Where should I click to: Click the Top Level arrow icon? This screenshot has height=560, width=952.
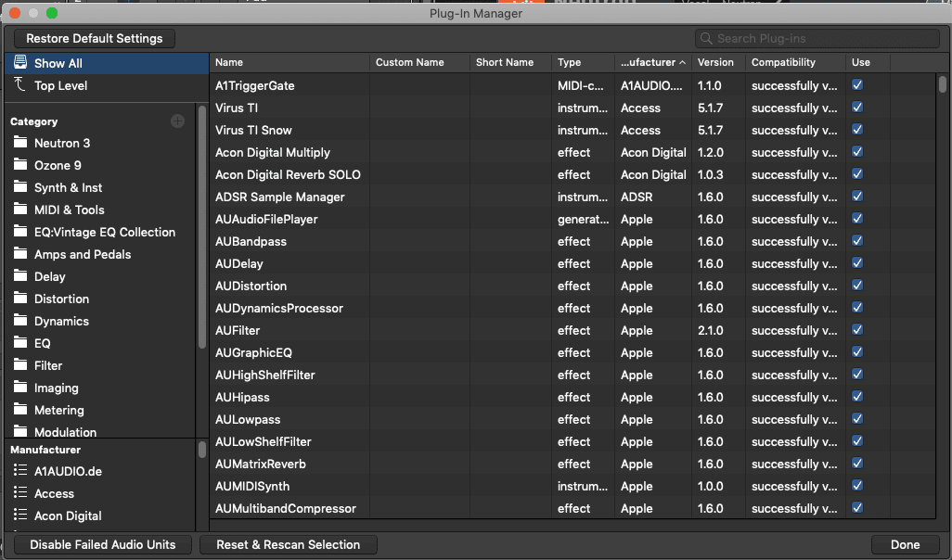point(20,85)
